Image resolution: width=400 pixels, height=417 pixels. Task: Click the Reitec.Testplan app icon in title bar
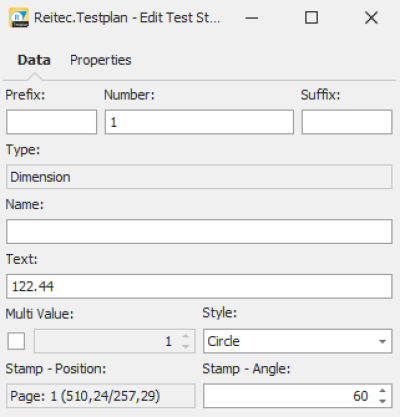[19, 18]
